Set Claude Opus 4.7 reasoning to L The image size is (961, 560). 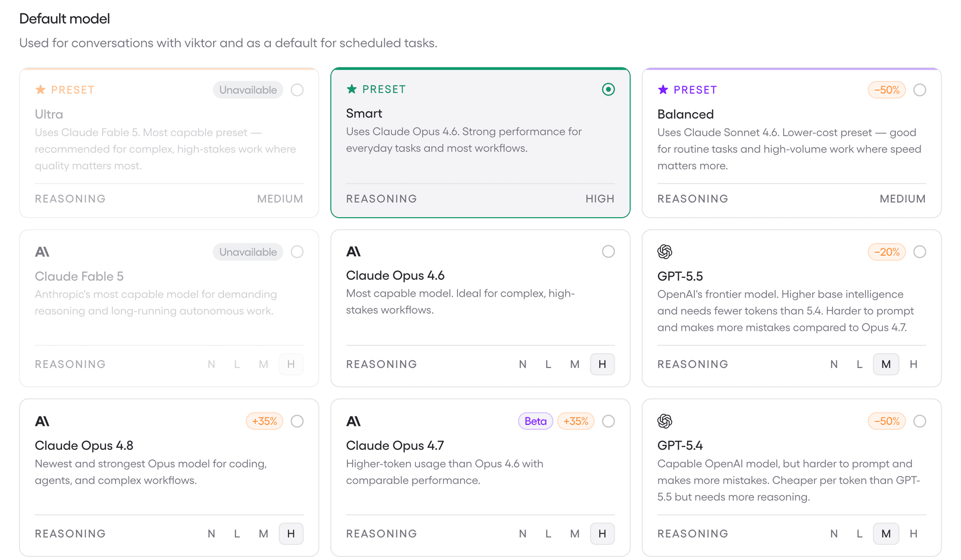tap(548, 534)
